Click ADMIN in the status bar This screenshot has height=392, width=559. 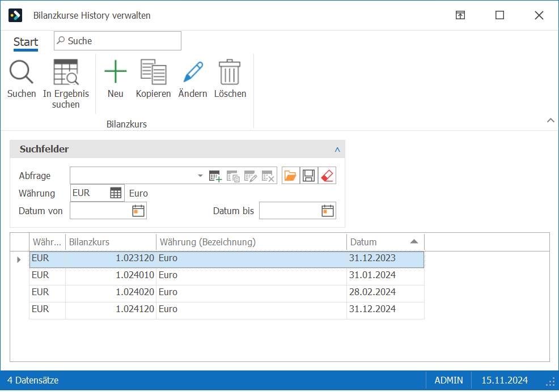(448, 380)
